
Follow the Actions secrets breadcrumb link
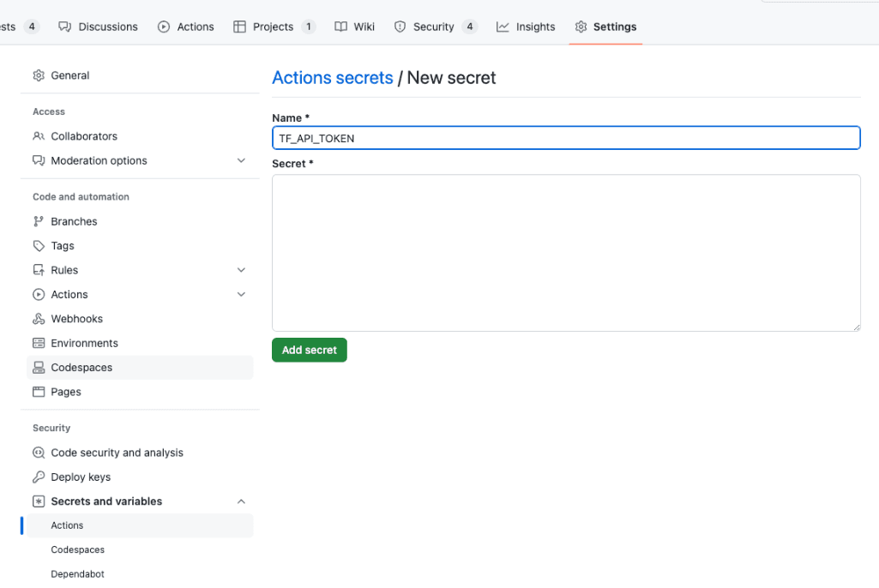332,78
